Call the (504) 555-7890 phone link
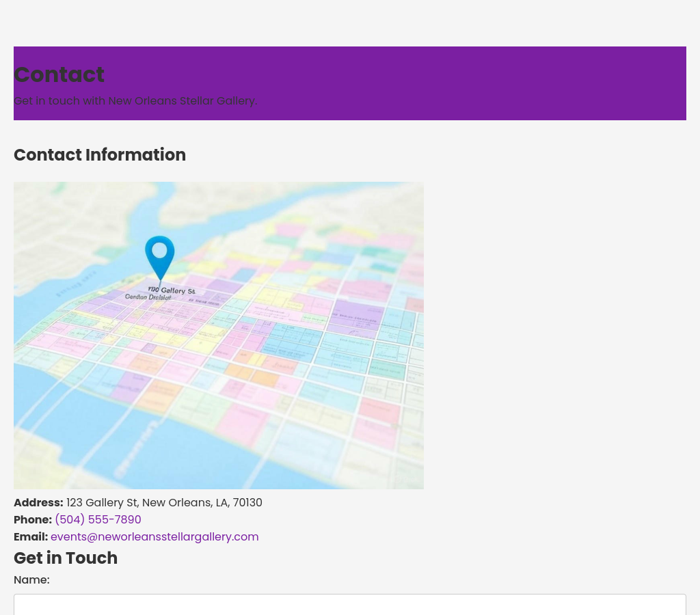Image resolution: width=700 pixels, height=615 pixels. coord(98,519)
